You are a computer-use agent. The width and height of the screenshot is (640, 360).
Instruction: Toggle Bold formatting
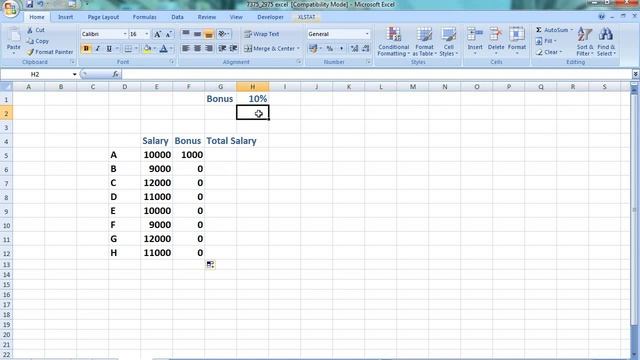(86, 49)
